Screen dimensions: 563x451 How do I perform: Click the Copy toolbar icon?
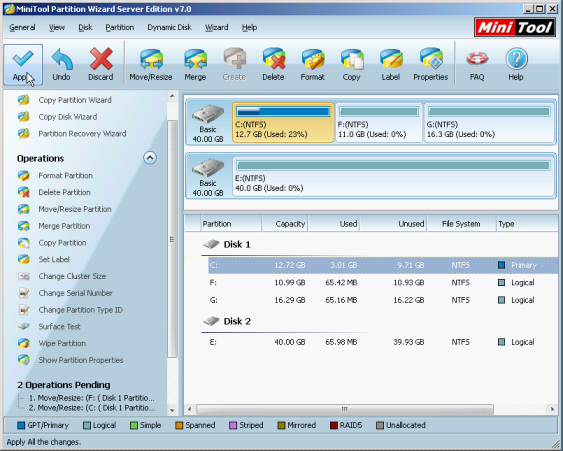point(352,65)
